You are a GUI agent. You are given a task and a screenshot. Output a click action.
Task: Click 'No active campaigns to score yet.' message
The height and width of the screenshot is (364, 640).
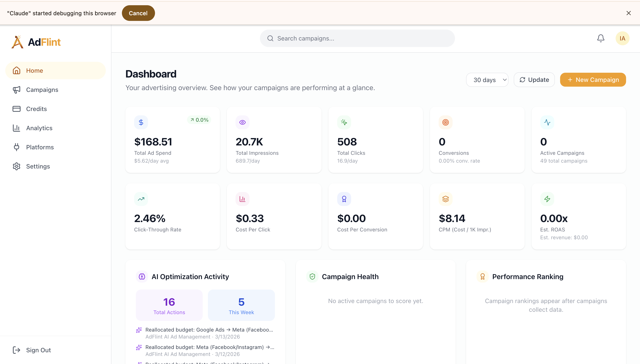point(376,301)
